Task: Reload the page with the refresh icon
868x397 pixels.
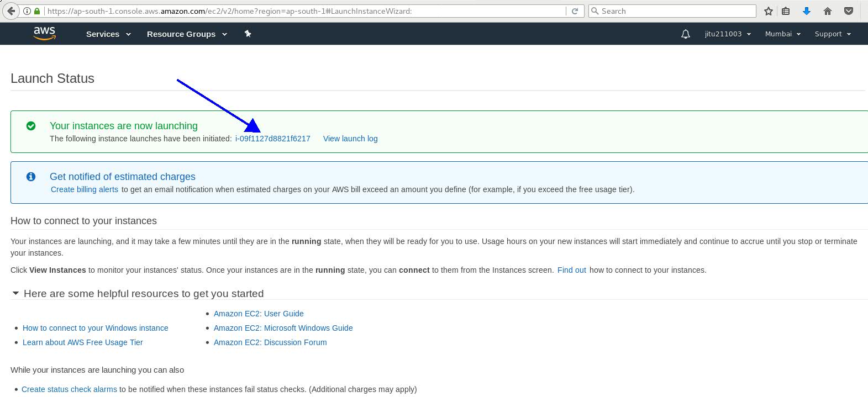Action: (575, 11)
